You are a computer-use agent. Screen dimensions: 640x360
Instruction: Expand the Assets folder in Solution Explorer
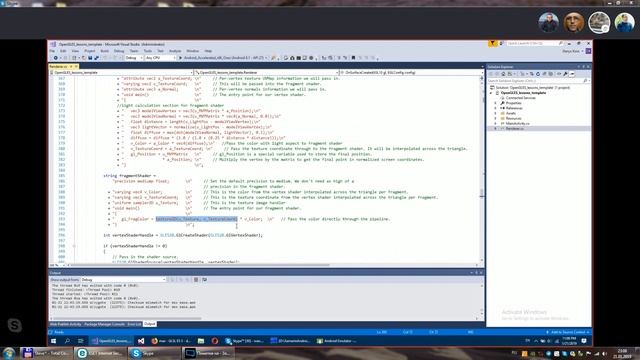pos(496,113)
